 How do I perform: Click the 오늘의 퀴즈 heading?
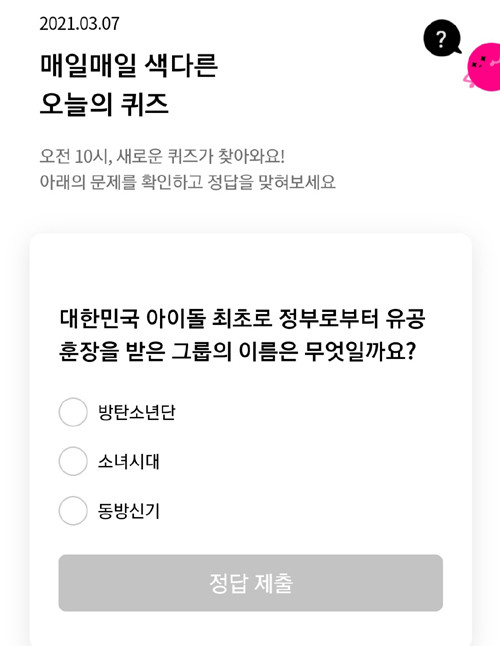[104, 104]
